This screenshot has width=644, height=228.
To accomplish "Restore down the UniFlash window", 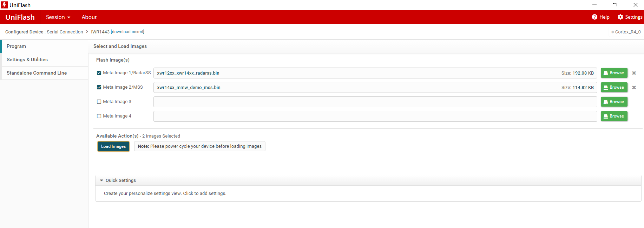I will [615, 5].
